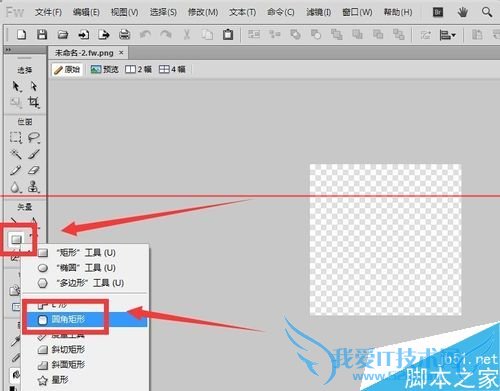
Task: Click the Ungroup objects toolbar icon
Action: tap(275, 34)
